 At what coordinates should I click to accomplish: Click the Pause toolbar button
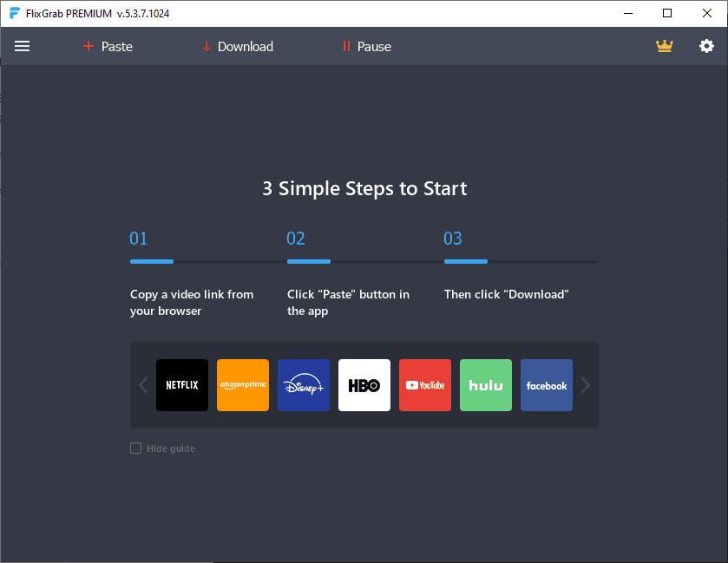coord(367,47)
